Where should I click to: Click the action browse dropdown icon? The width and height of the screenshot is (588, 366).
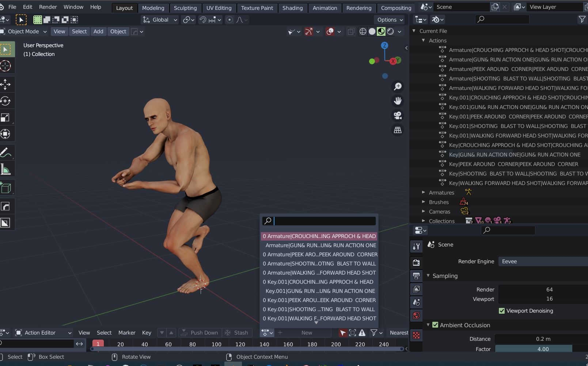click(267, 333)
